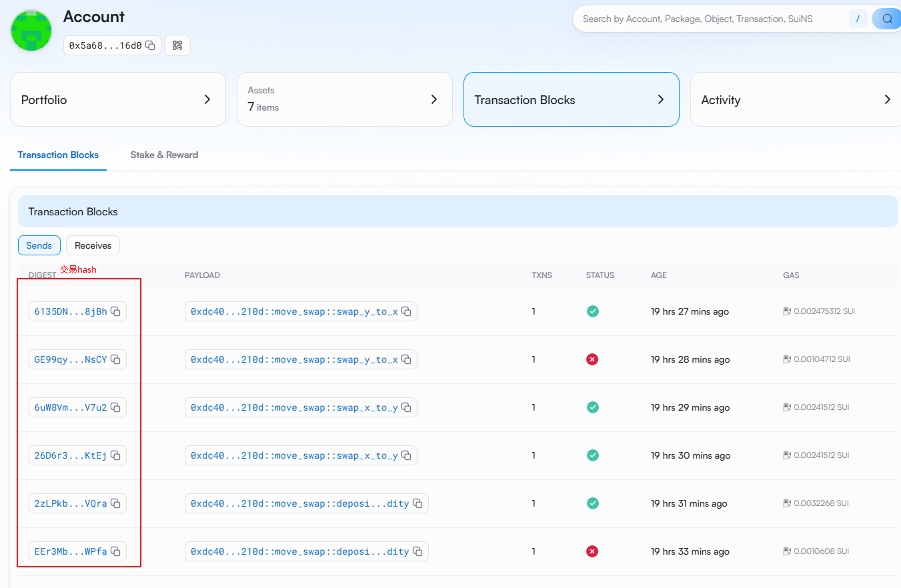
Task: Click the AGE column header
Action: pyautogui.click(x=659, y=275)
